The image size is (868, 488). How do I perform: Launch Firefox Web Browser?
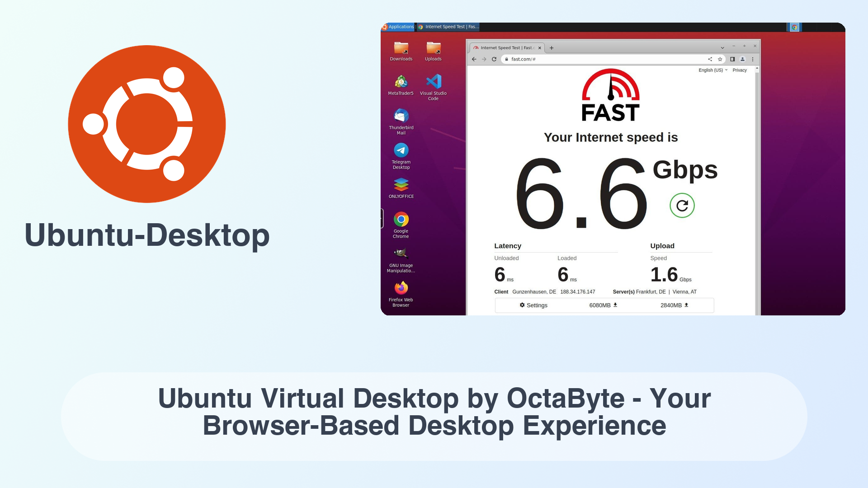click(x=400, y=289)
